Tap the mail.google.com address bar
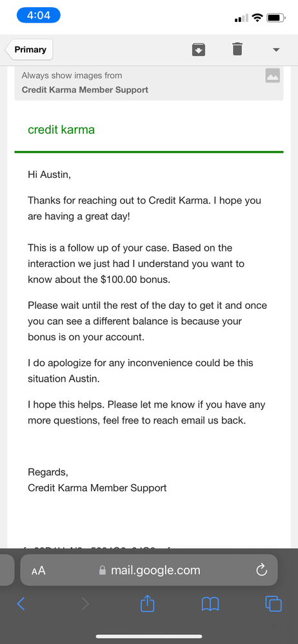Screen dimensions: 298x644 point(149,570)
